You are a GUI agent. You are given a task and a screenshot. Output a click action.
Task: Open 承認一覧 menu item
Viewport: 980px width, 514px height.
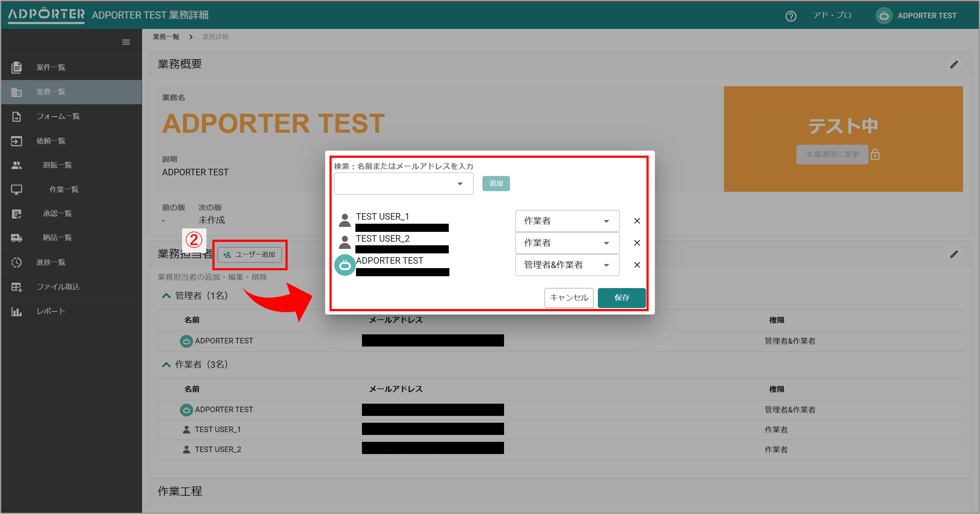(72, 214)
